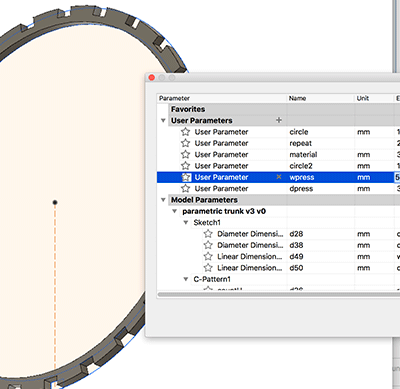Select the wpress parameter name cell
Image resolution: width=400 pixels, height=389 pixels.
[x=321, y=177]
